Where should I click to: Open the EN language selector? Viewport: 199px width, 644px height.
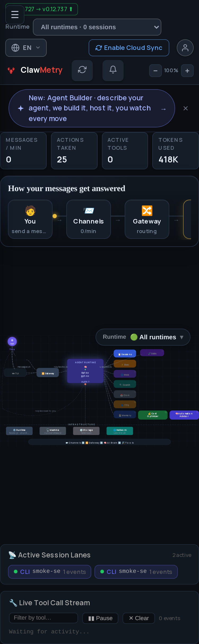[x=26, y=48]
